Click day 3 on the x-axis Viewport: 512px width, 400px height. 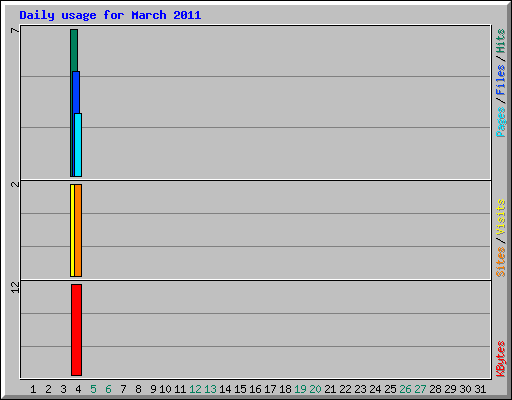tap(63, 389)
